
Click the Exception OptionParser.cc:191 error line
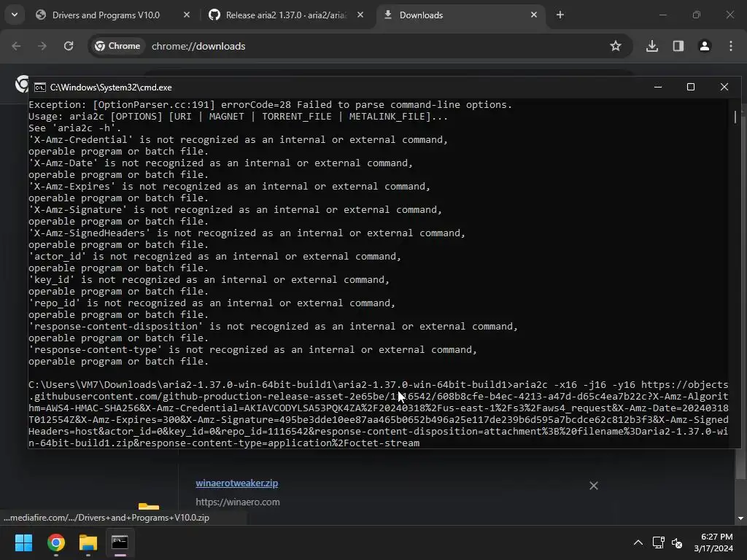pos(270,104)
